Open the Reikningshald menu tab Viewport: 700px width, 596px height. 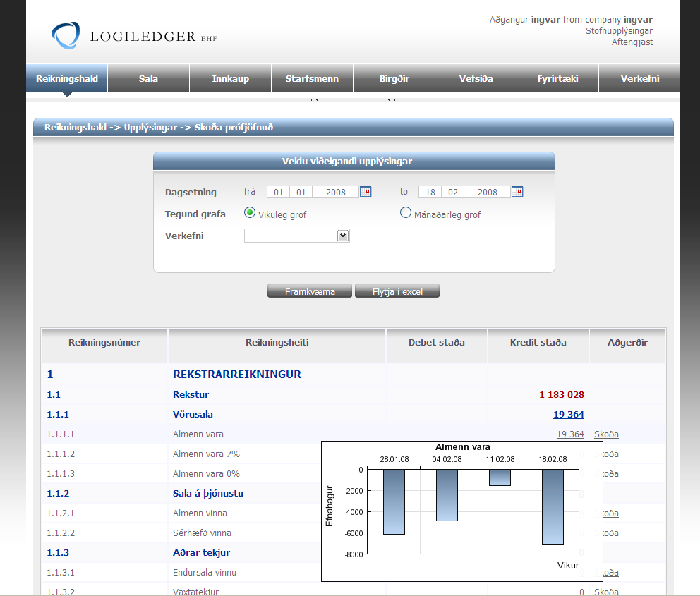click(67, 78)
